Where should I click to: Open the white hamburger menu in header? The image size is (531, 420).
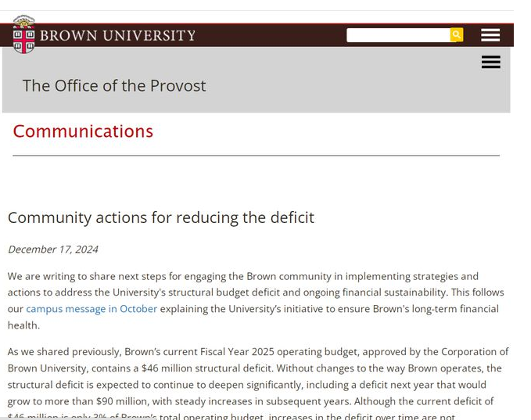tap(490, 35)
